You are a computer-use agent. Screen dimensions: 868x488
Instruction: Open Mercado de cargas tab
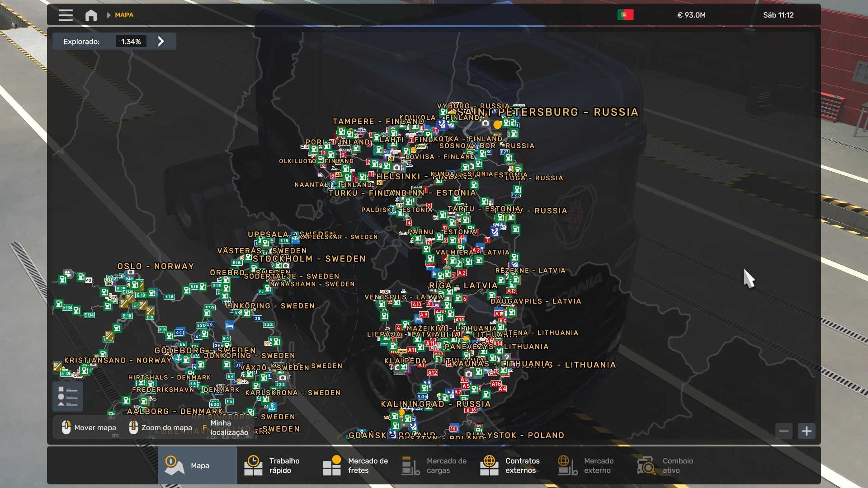pos(434,465)
